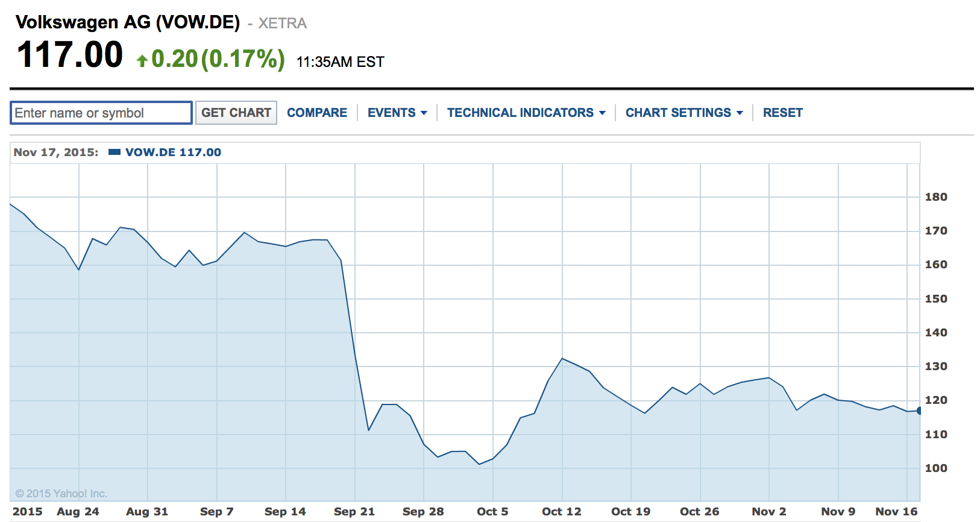The width and height of the screenshot is (980, 522).
Task: Click the Volkswagen AG (VOW.DE) title
Action: tap(128, 22)
